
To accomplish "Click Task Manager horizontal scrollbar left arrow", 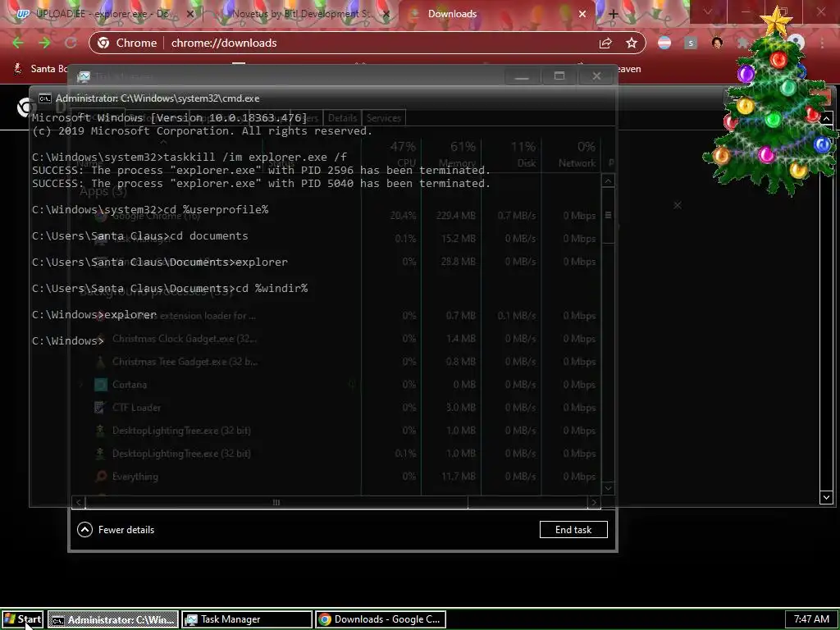I will point(78,502).
